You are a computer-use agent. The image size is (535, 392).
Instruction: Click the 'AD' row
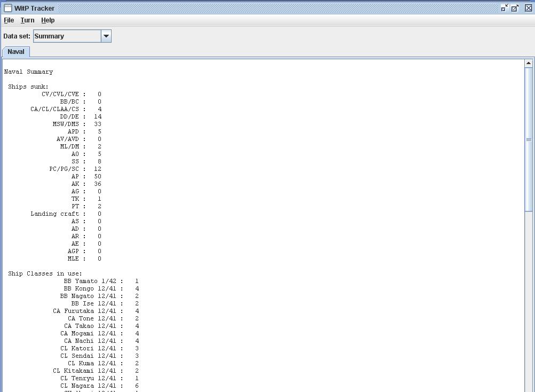(x=86, y=229)
